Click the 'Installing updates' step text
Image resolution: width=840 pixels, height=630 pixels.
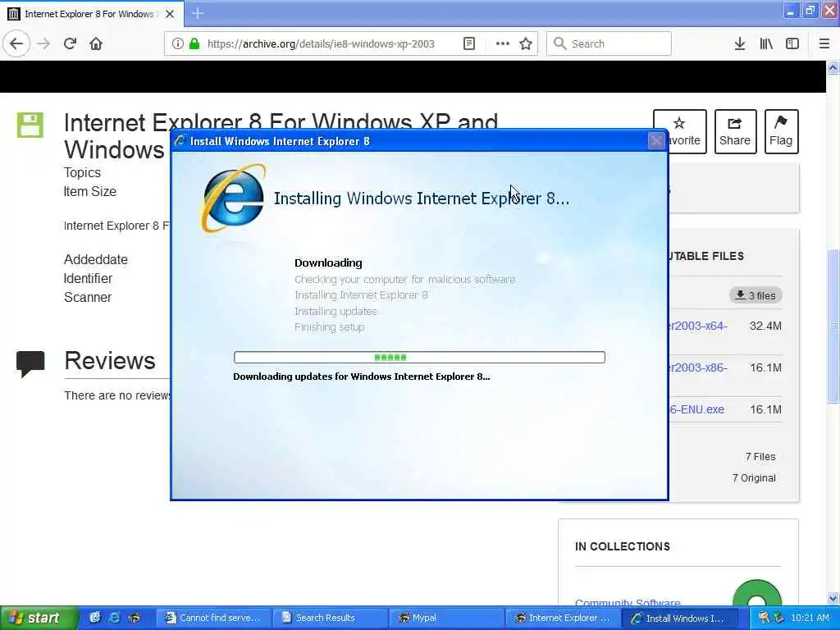point(336,311)
